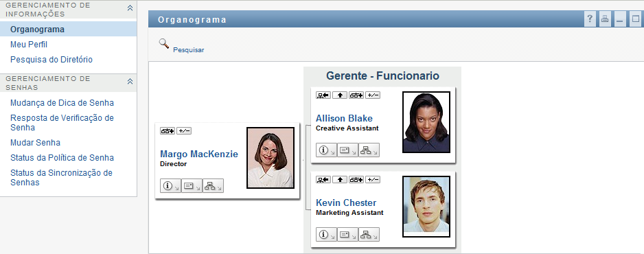Toggle +/- expand button on Kevin Chester card
Image resolution: width=644 pixels, height=254 pixels.
pyautogui.click(x=373, y=180)
